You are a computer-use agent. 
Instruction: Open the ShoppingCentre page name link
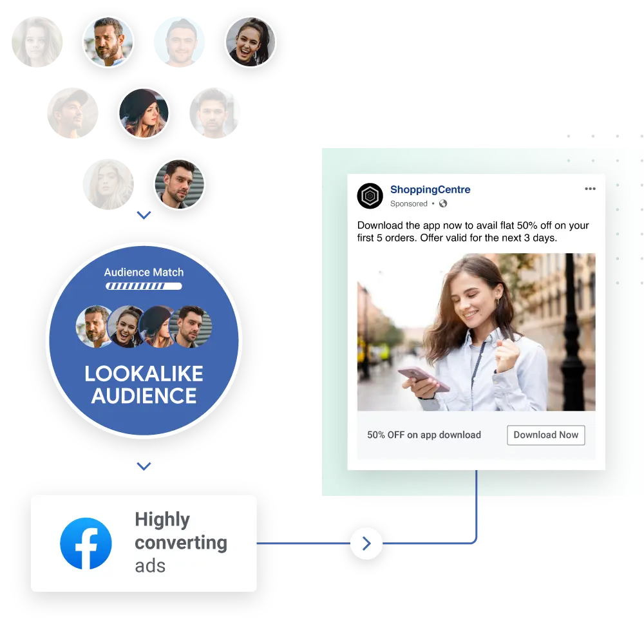point(430,189)
